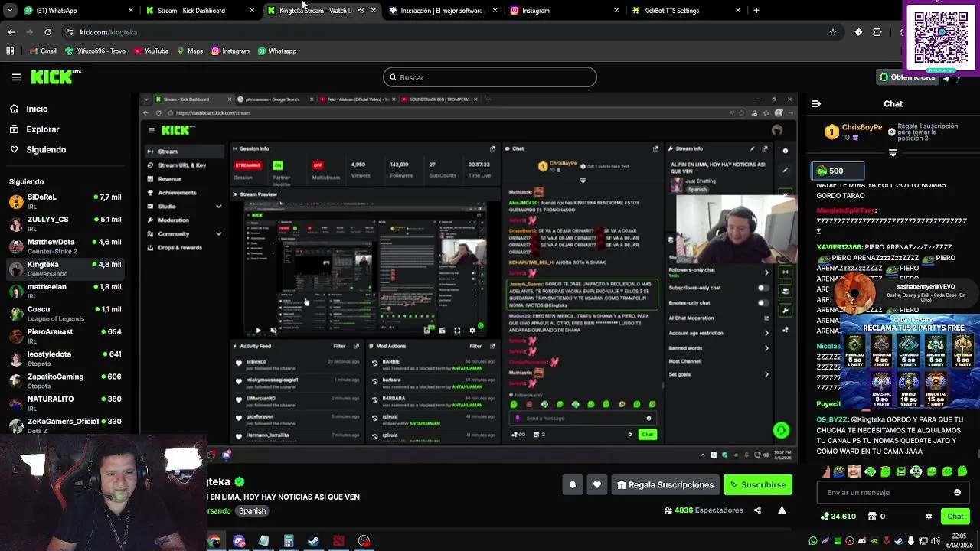Click Regala Suscripciones button
This screenshot has width=980, height=551.
click(665, 484)
